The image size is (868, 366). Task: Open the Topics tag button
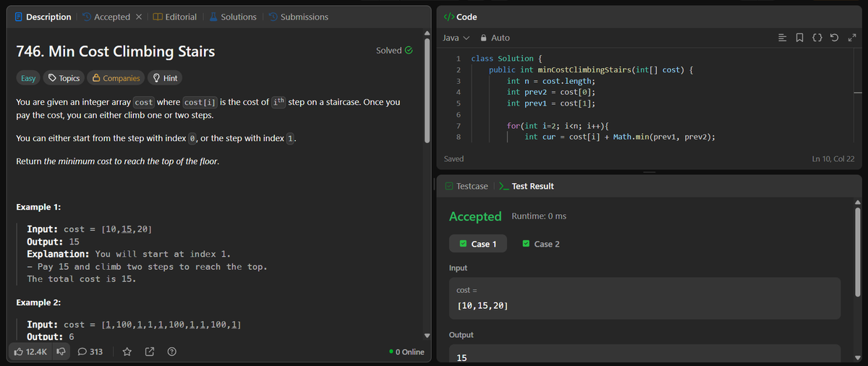[x=64, y=78]
